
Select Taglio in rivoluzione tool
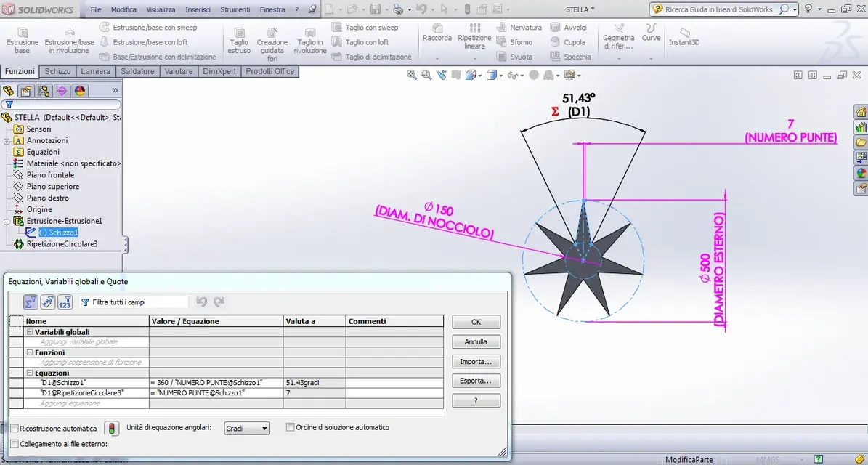[x=310, y=41]
